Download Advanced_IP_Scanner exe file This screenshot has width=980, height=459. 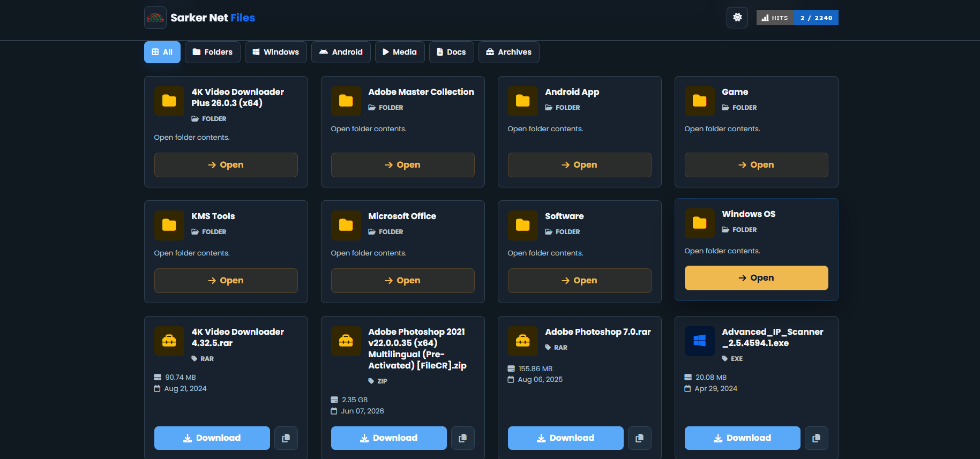tap(743, 438)
